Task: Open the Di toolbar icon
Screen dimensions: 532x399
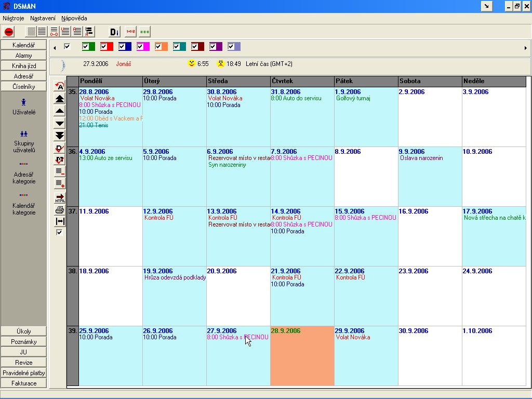Action: point(115,32)
